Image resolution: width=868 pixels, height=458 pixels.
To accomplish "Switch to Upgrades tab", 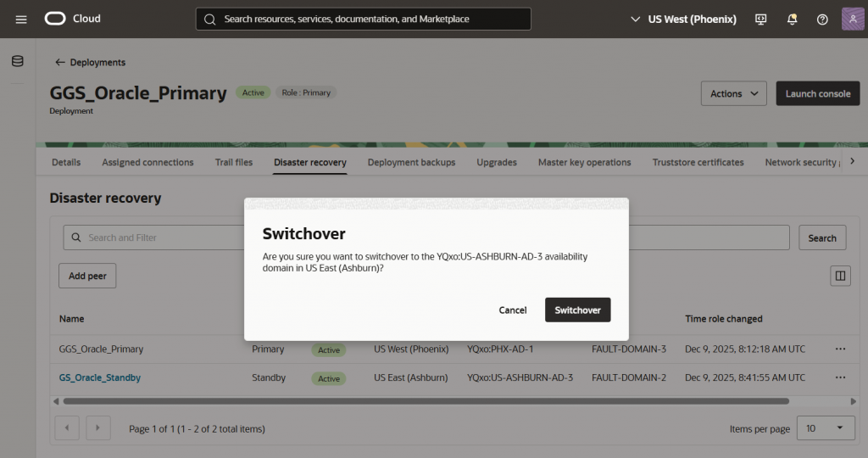I will pyautogui.click(x=497, y=162).
